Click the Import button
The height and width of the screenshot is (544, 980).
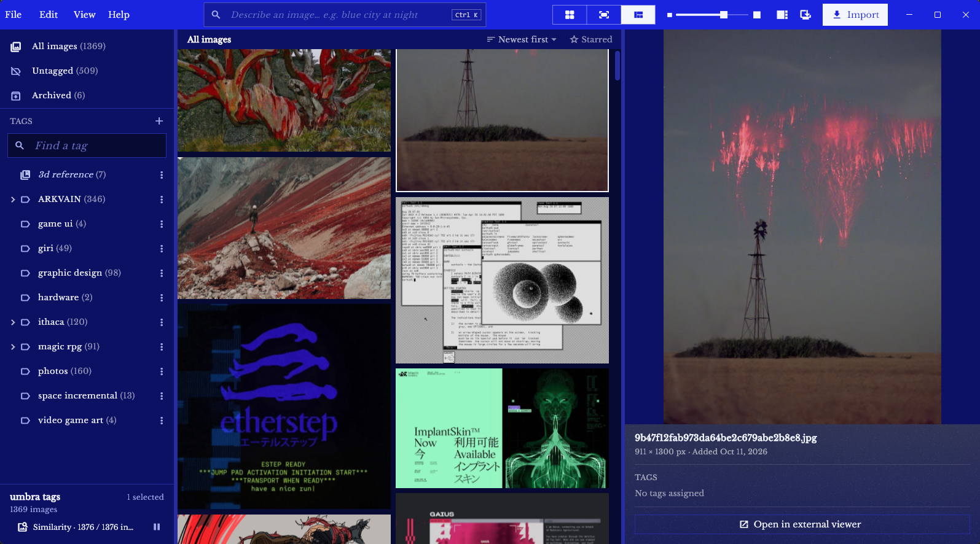click(x=855, y=15)
